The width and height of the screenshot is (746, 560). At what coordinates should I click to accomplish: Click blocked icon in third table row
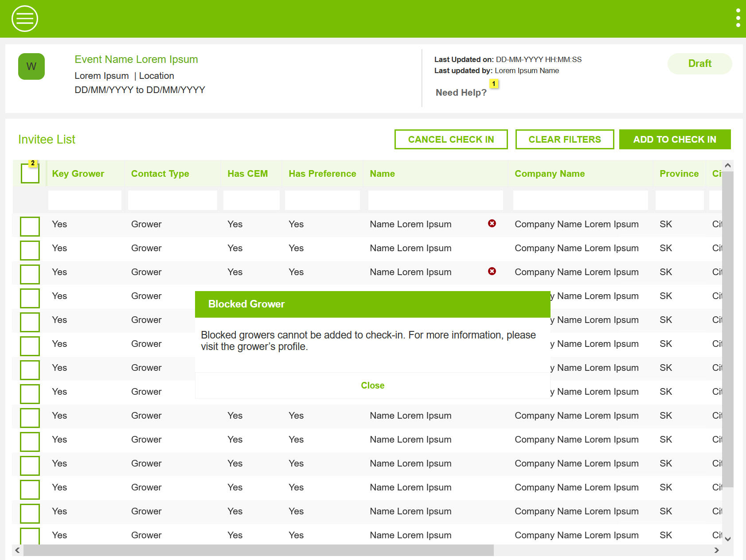(x=492, y=271)
